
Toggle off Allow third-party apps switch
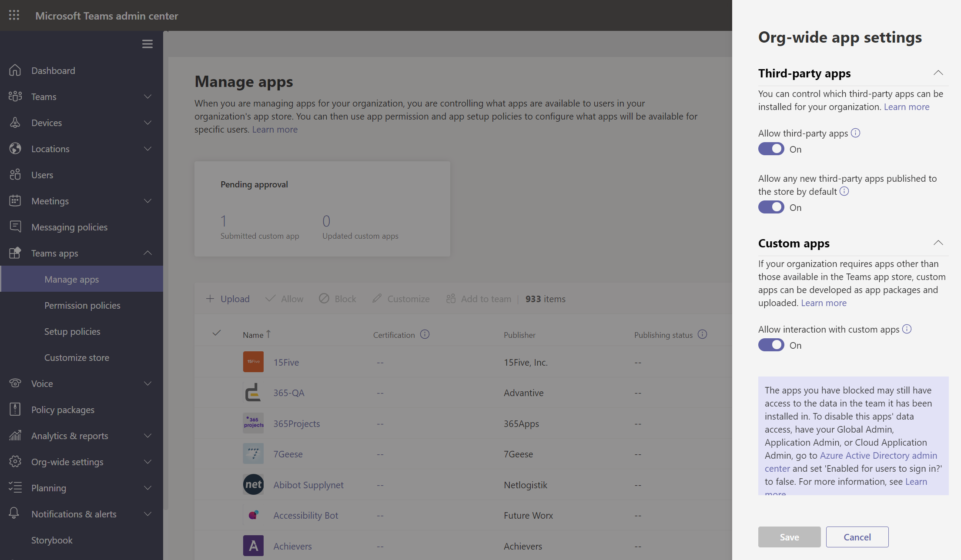771,149
